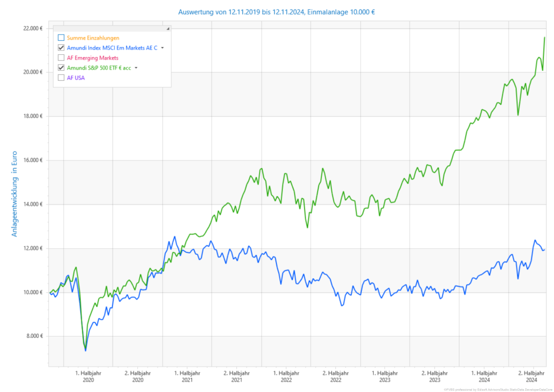Image resolution: width=554 pixels, height=392 pixels.
Task: Click the chart title 'Auswertung von 12.11.2019'
Action: (x=276, y=11)
